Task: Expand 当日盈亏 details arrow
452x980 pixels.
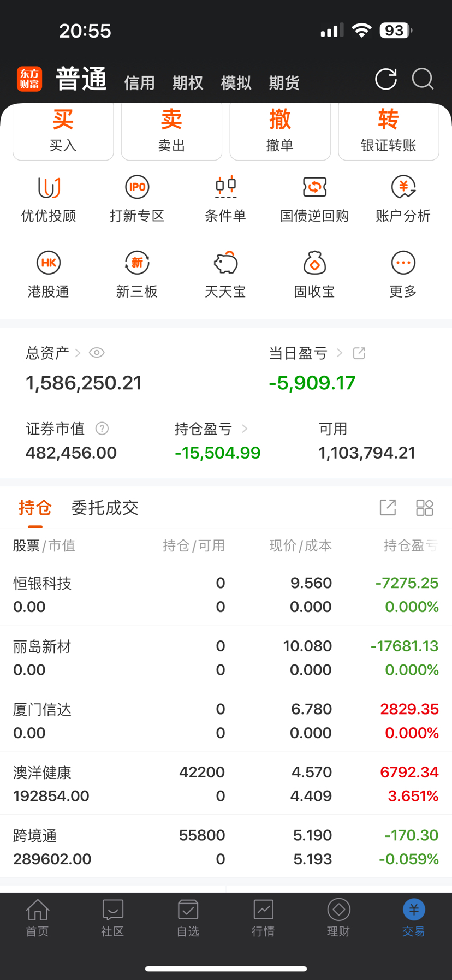Action: (x=340, y=353)
